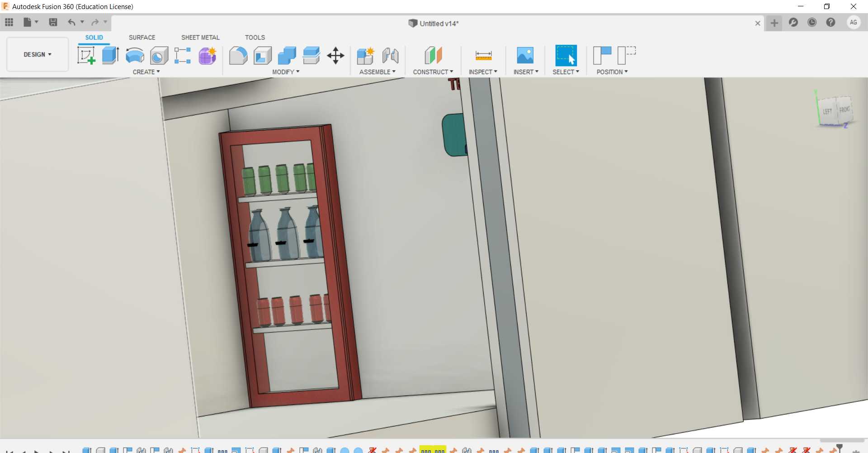Image resolution: width=868 pixels, height=453 pixels.
Task: Select the Fillet tool
Action: tap(238, 56)
